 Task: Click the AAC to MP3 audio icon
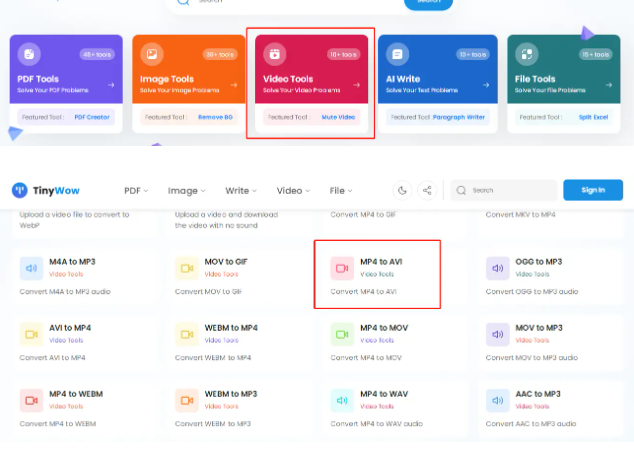498,400
